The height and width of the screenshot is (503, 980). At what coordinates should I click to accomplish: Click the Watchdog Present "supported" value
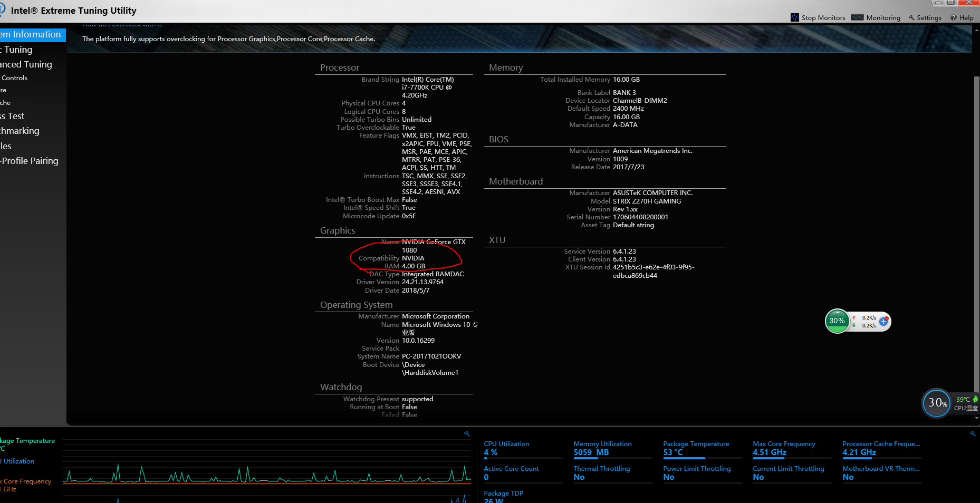click(418, 399)
